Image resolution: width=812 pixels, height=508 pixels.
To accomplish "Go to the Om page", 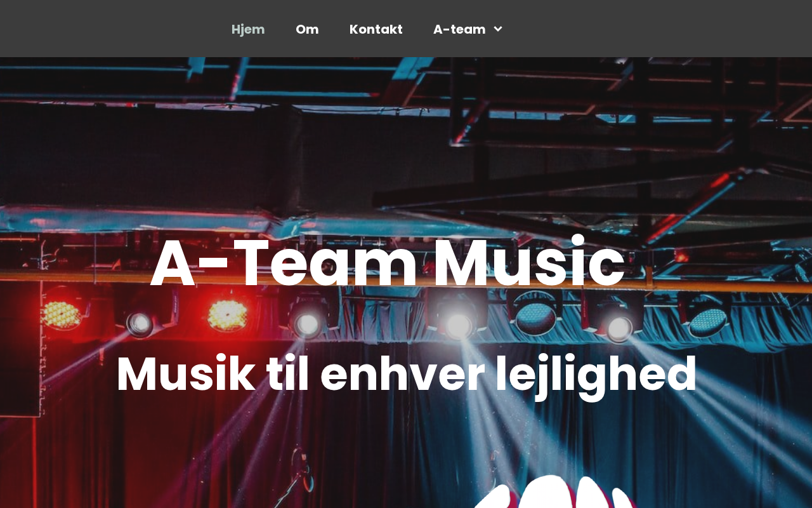I will coord(307,29).
